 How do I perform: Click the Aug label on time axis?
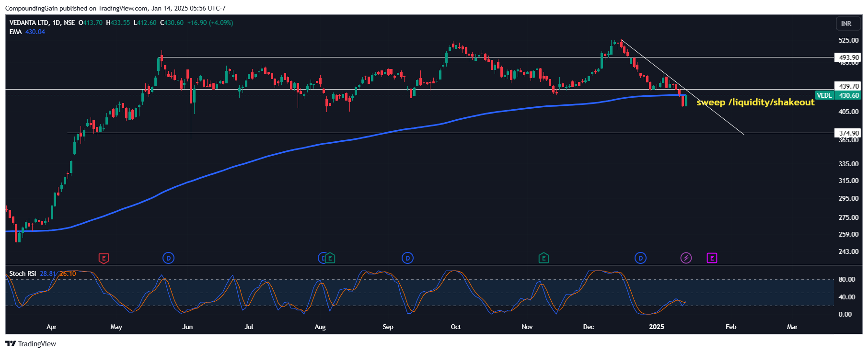[320, 327]
